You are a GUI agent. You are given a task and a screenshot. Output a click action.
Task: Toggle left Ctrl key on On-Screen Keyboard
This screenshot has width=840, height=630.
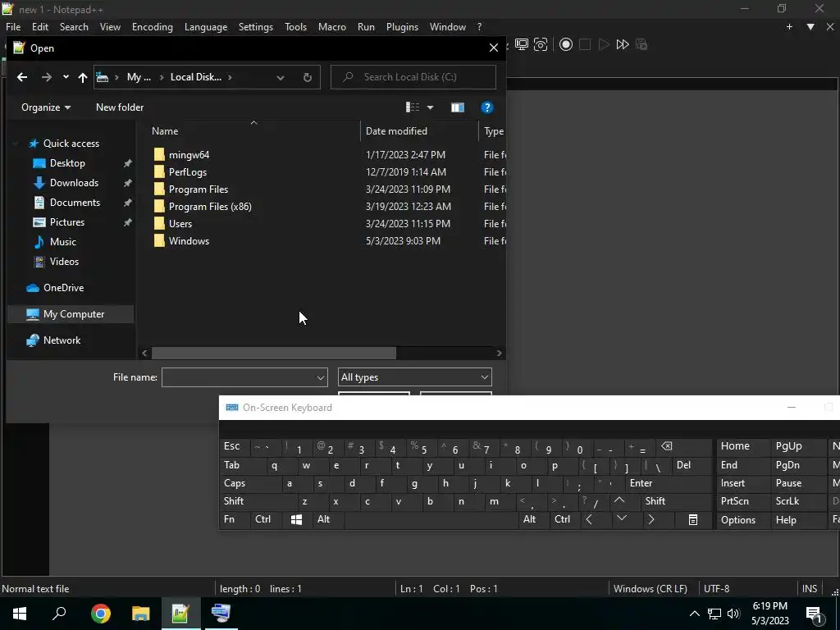point(262,519)
